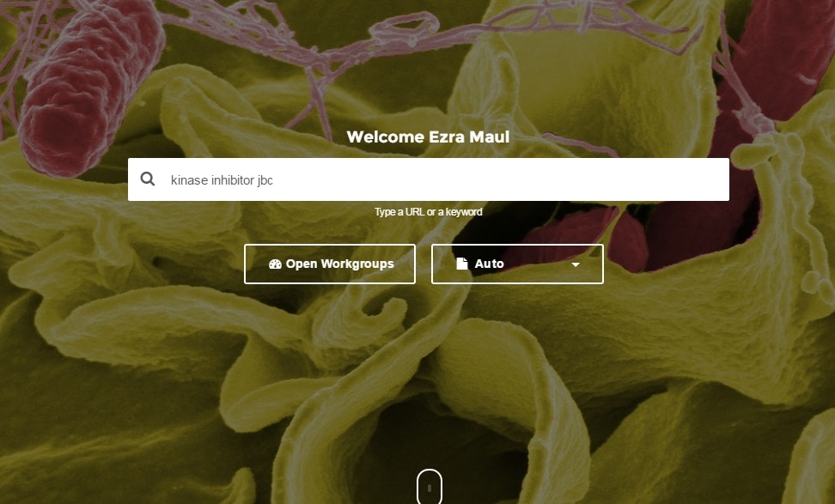Click the scroll-down mouse indicator icon
The height and width of the screenshot is (504, 835).
click(430, 487)
